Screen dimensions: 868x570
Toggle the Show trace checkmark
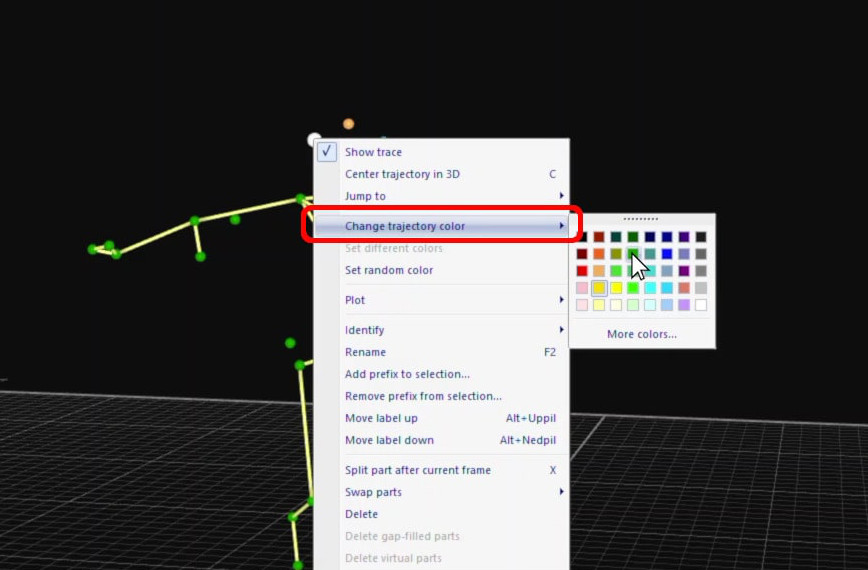point(326,152)
